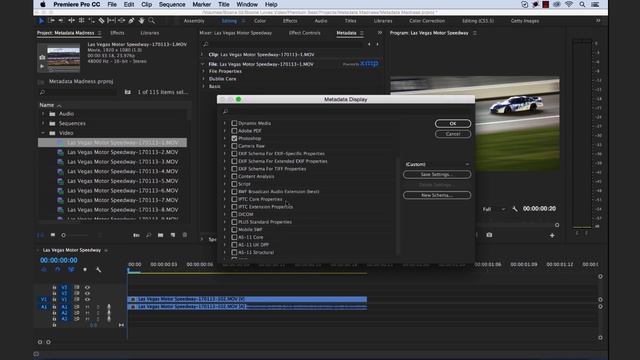Click Cancel in Metadata Display
The height and width of the screenshot is (360, 640).
pyautogui.click(x=453, y=134)
